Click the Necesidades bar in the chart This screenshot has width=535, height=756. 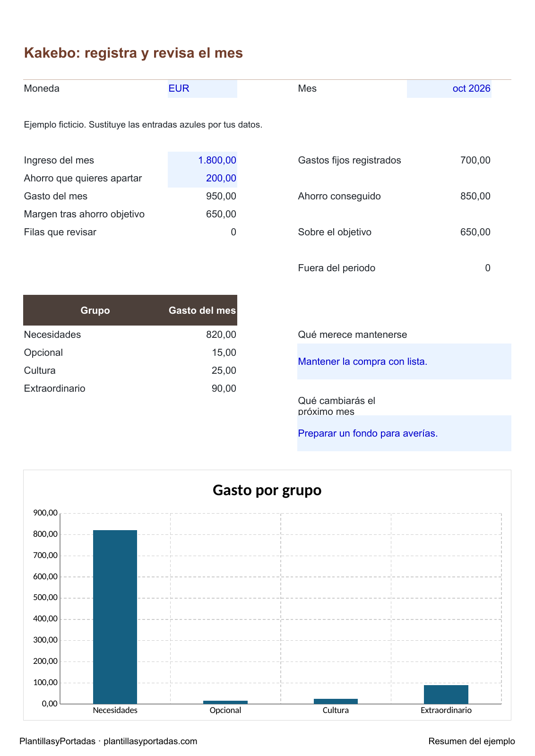coord(115,617)
